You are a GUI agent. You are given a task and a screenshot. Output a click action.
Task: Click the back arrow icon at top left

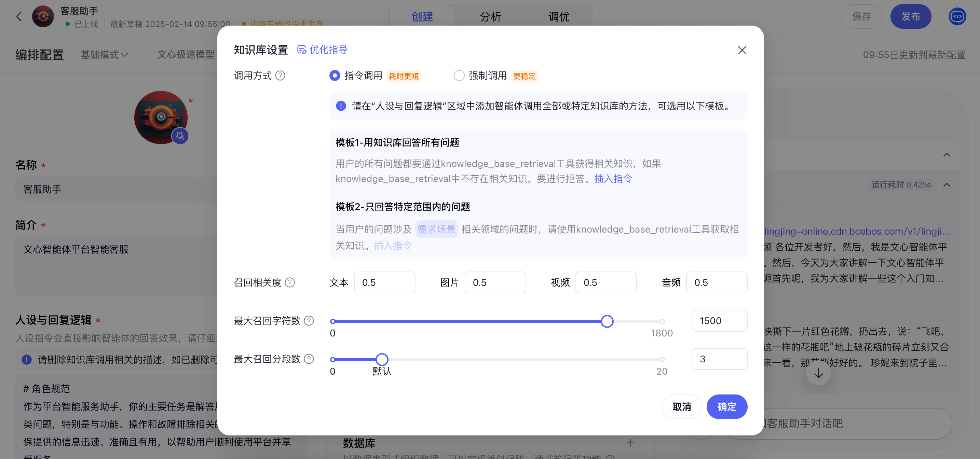(x=19, y=16)
